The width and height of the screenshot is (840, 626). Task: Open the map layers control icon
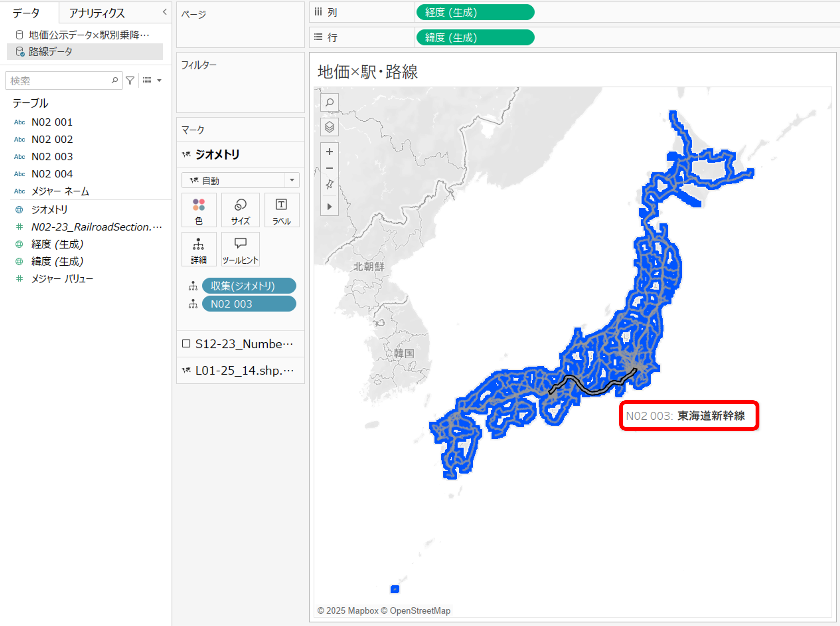coord(329,127)
